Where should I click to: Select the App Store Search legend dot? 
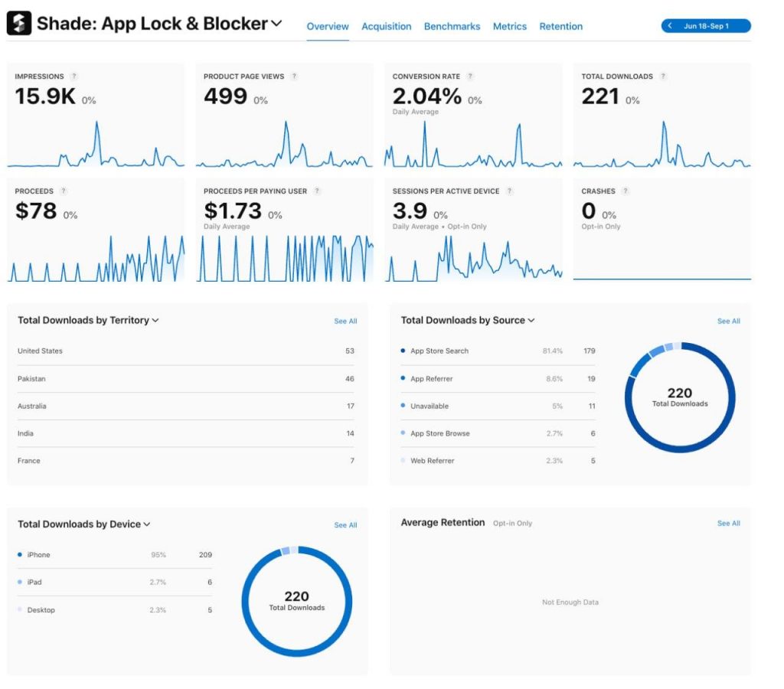(x=403, y=351)
